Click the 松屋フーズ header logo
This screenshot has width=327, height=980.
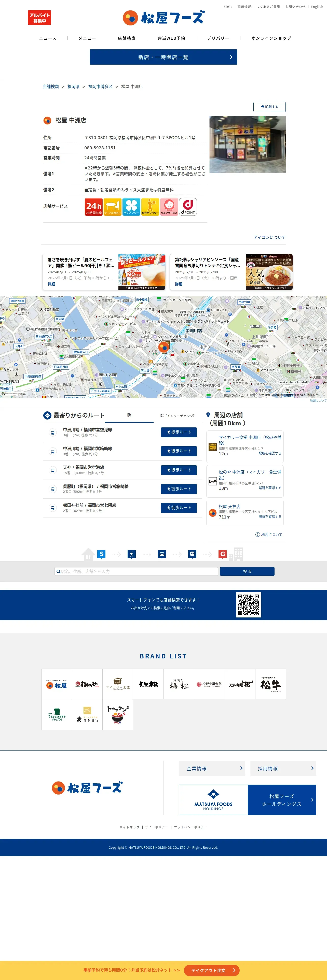coord(163,18)
